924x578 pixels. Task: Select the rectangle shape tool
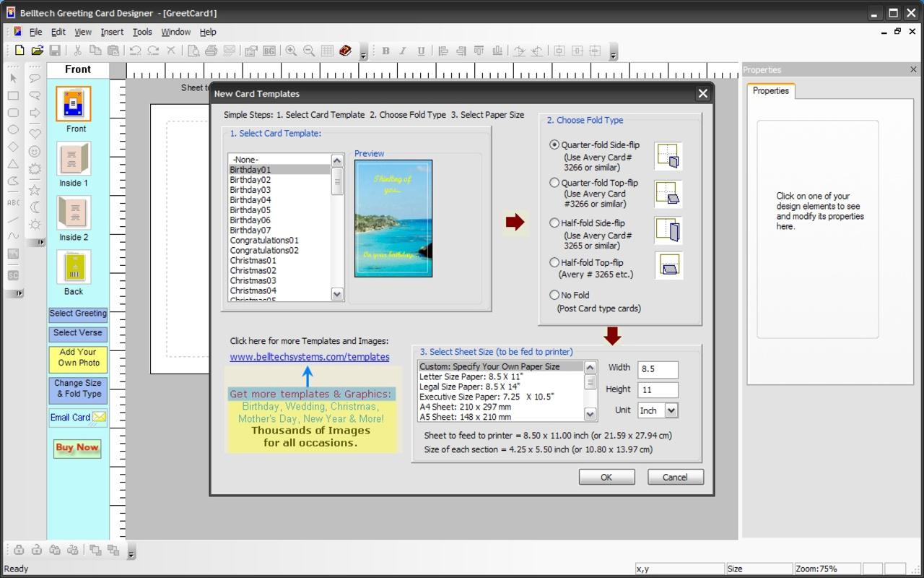pyautogui.click(x=13, y=95)
